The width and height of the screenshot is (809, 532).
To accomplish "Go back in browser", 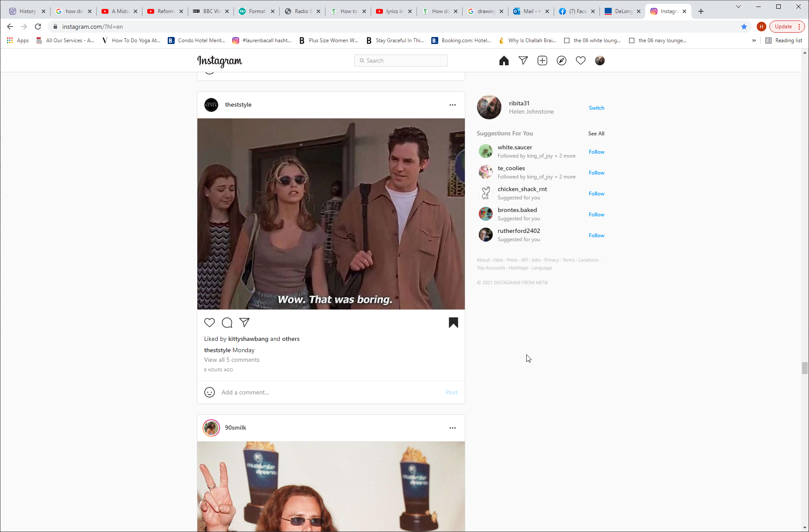I will (x=10, y=27).
